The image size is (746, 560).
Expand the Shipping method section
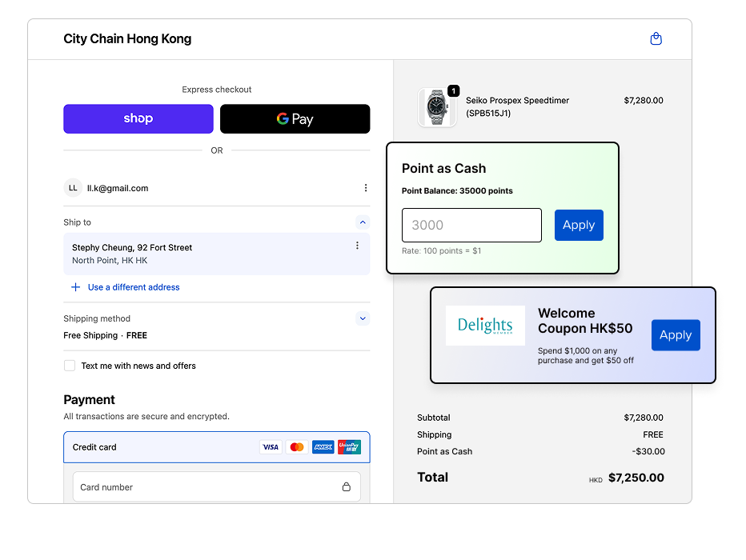pos(363,318)
